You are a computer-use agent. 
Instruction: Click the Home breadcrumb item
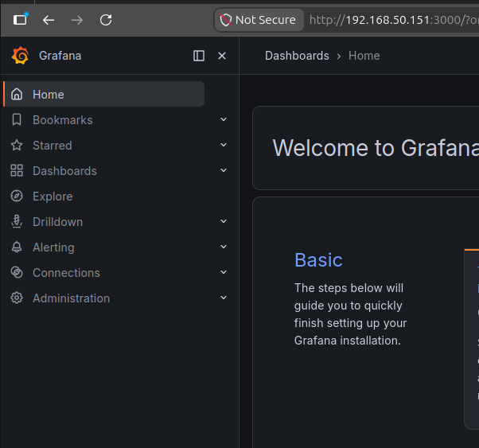(364, 56)
